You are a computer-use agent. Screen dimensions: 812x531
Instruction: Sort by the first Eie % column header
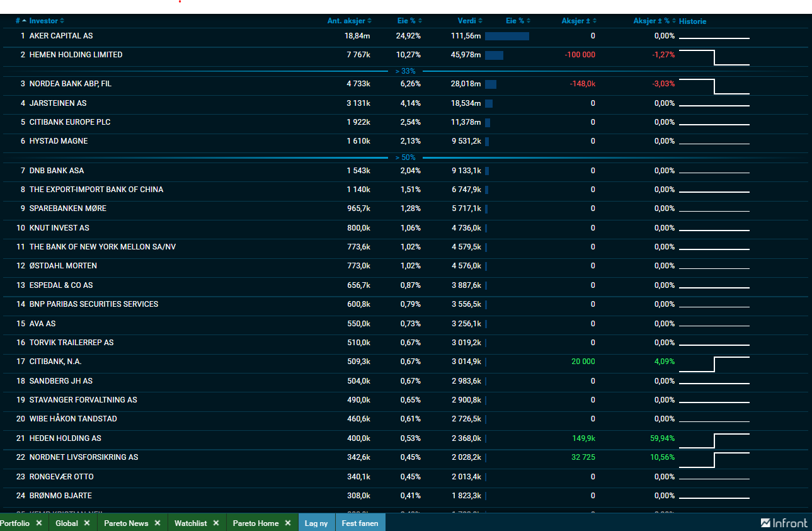click(x=409, y=21)
